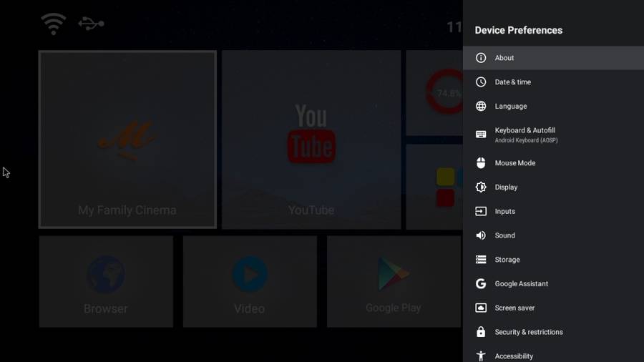The image size is (644, 362).
Task: Open the Accessibility settings
Action: (513, 356)
